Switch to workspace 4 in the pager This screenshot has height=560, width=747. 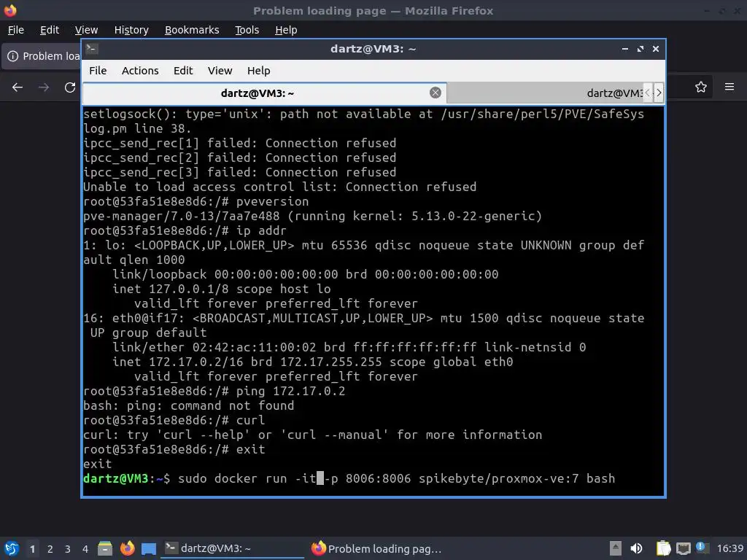(85, 549)
